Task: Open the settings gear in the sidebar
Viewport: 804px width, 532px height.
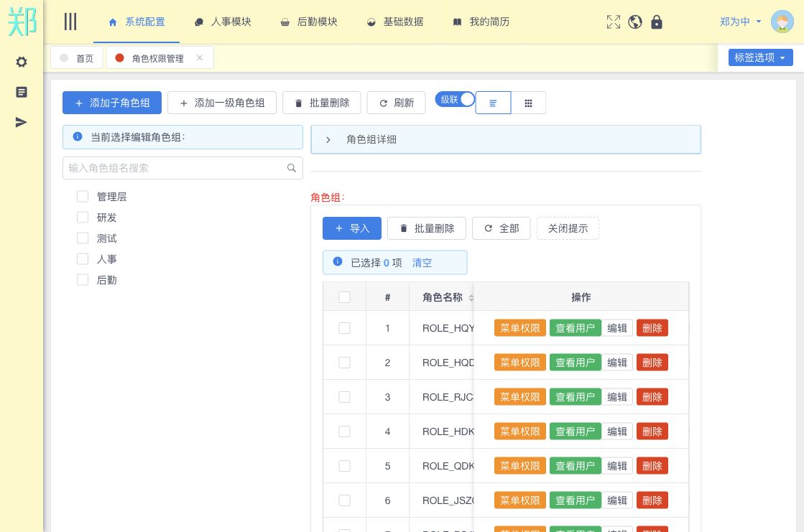Action: [21, 62]
